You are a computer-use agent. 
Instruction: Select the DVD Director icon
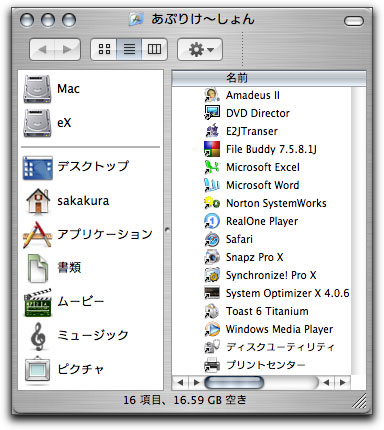[212, 113]
